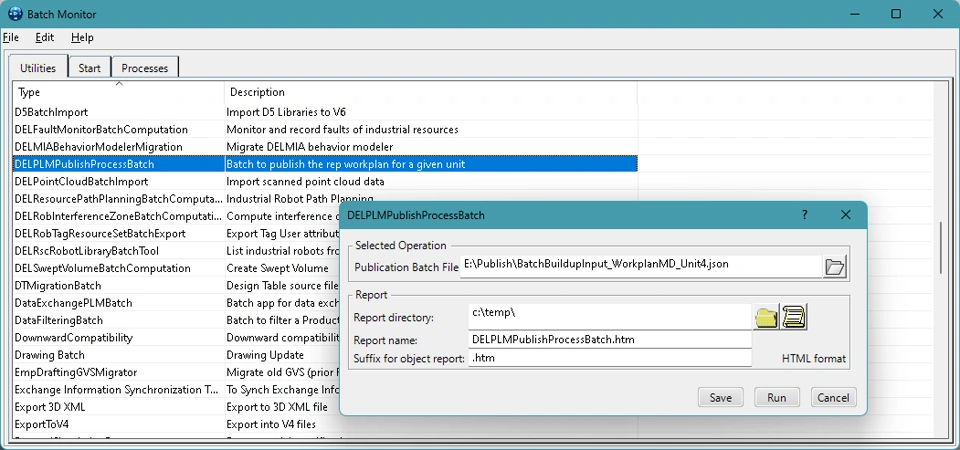The height and width of the screenshot is (450, 960).
Task: Select the DELFaultMonitorBatchComputation row
Action: [x=325, y=129]
